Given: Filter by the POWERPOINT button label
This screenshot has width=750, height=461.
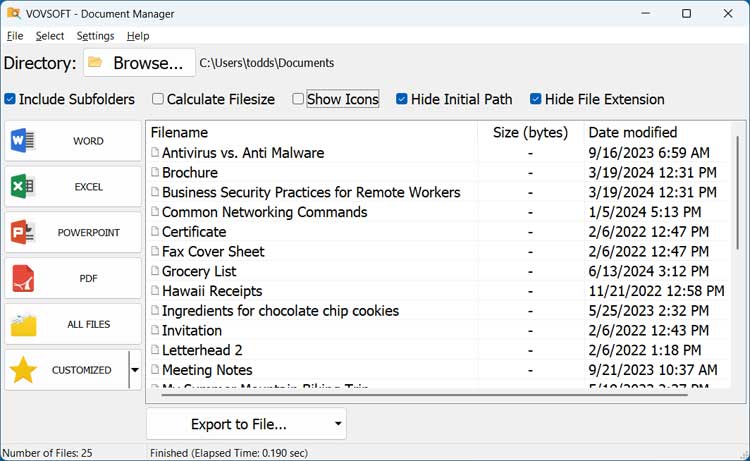Looking at the screenshot, I should click(88, 233).
